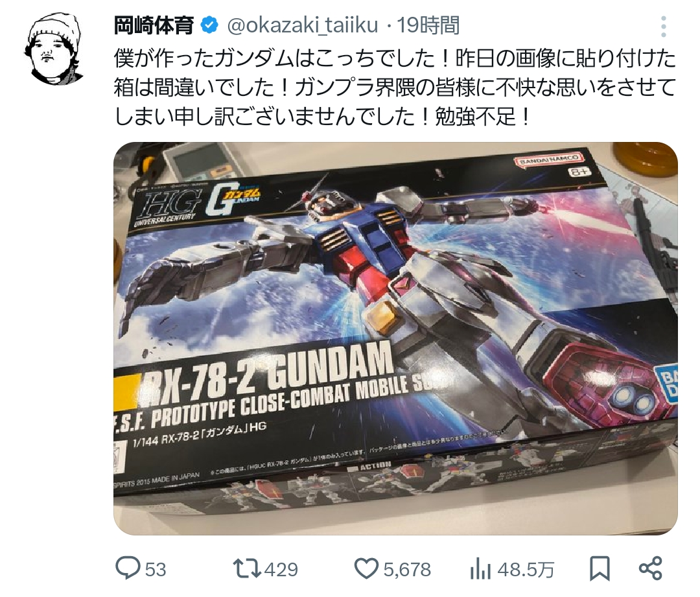Open the @okazaki_taiiku handle link

(x=303, y=25)
